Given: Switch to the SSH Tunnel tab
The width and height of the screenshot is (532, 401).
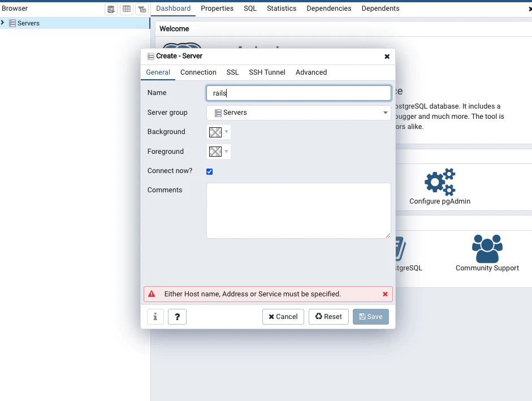Looking at the screenshot, I should pyautogui.click(x=267, y=72).
